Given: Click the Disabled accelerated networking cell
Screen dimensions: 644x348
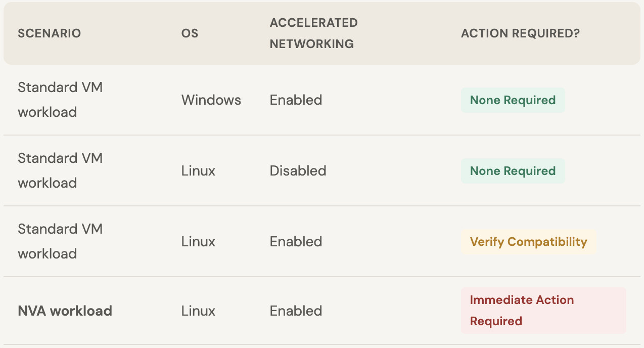Looking at the screenshot, I should [x=298, y=171].
